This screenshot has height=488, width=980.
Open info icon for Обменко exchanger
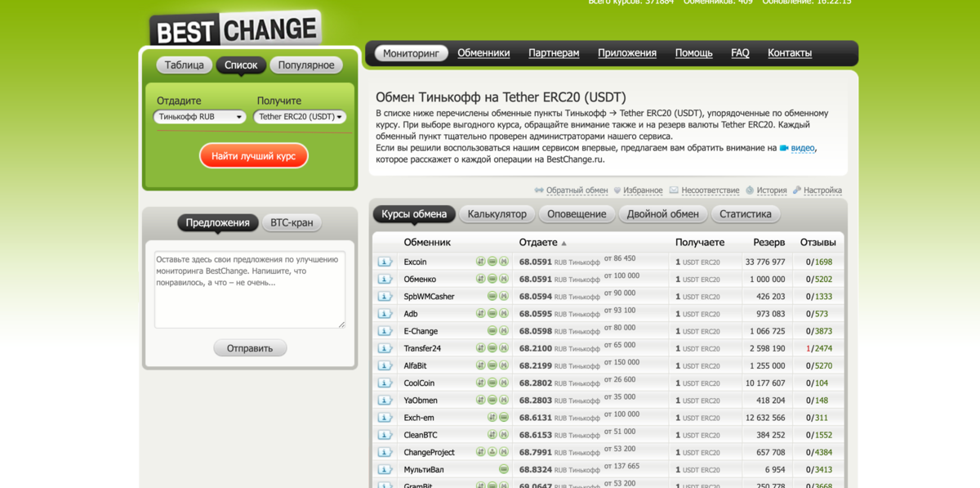[385, 279]
